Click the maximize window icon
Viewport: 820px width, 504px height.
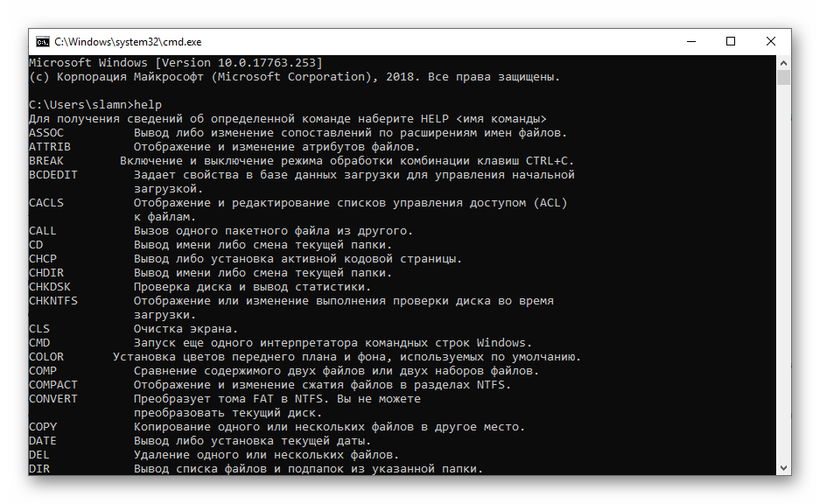tap(730, 40)
